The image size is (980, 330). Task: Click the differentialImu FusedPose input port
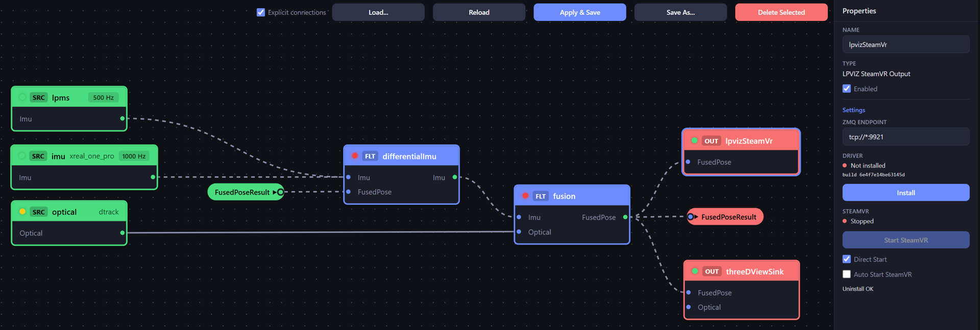pyautogui.click(x=349, y=192)
